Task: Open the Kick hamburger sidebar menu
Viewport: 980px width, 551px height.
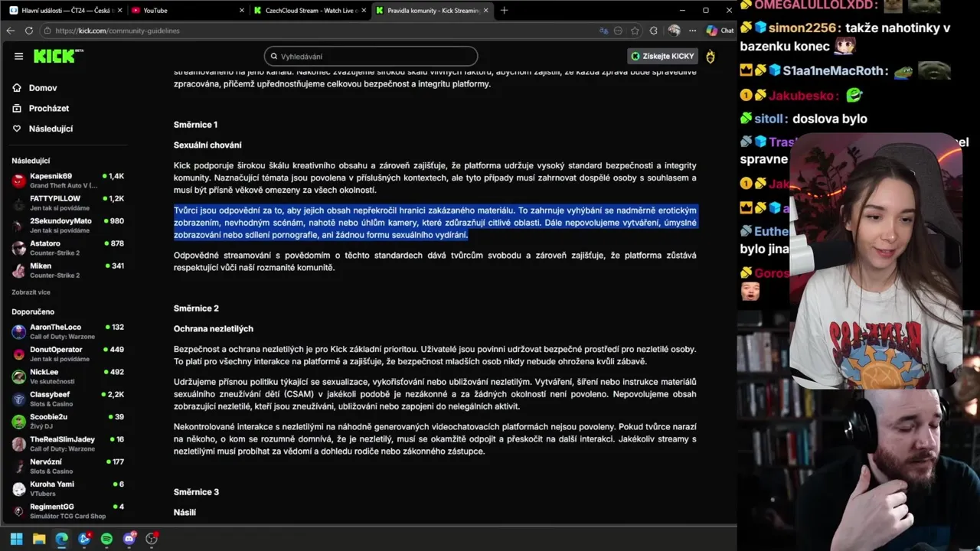Action: (x=18, y=56)
